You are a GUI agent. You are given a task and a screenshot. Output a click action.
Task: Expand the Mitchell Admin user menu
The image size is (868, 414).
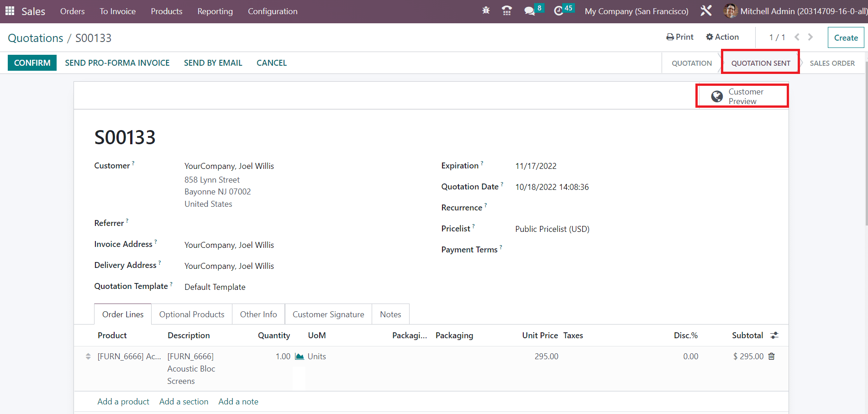tap(794, 11)
